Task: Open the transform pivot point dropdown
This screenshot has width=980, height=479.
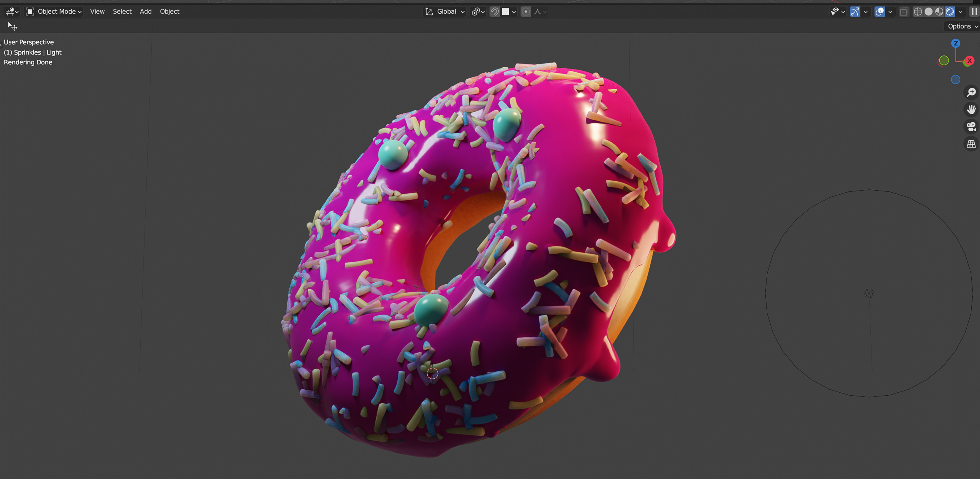Action: pyautogui.click(x=478, y=12)
